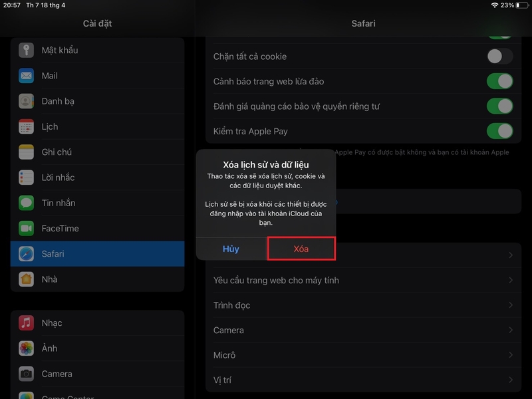Tap the battery status icon
532x399 pixels.
[522, 5]
